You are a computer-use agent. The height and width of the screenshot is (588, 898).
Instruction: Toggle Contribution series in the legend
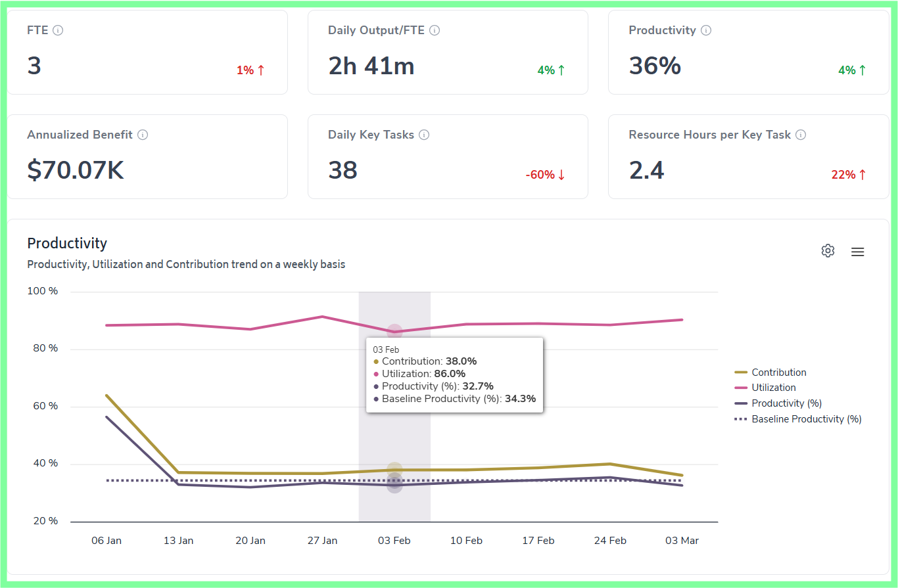[770, 373]
